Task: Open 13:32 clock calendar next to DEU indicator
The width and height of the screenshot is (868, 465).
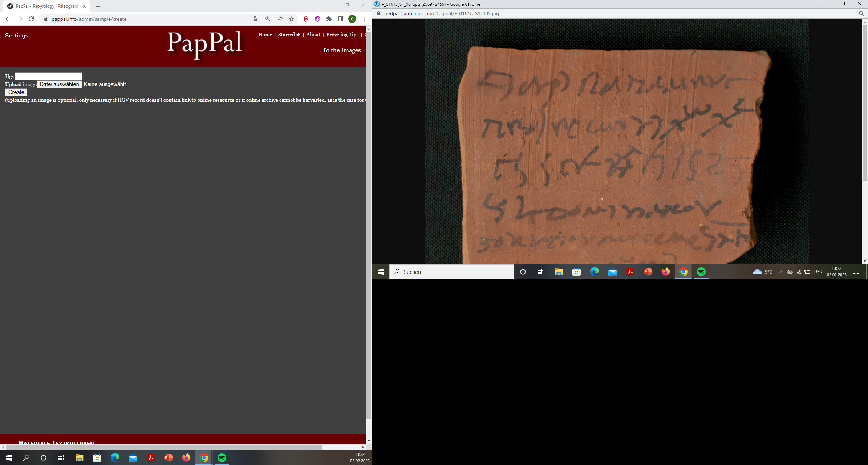Action: (837, 272)
